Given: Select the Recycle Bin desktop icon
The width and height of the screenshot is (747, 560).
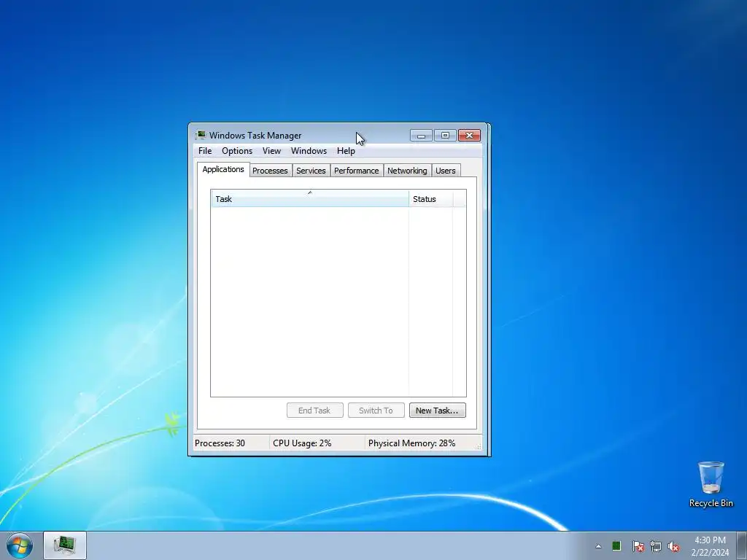Looking at the screenshot, I should (x=711, y=484).
